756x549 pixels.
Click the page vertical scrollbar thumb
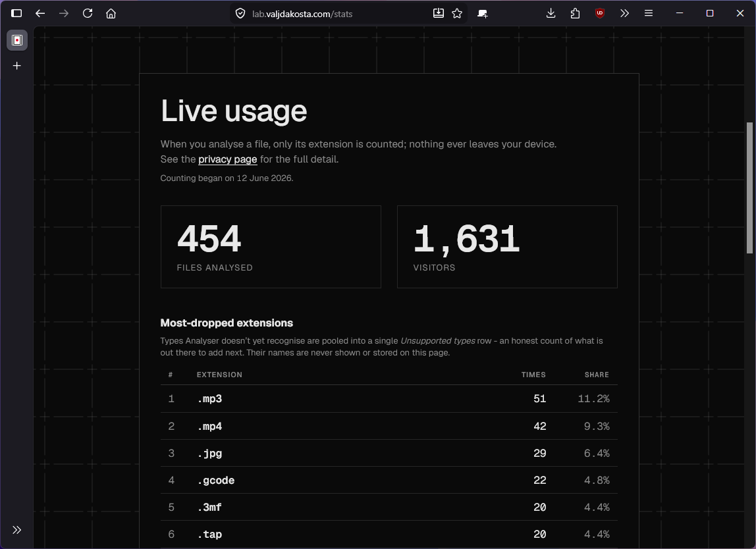(749, 188)
